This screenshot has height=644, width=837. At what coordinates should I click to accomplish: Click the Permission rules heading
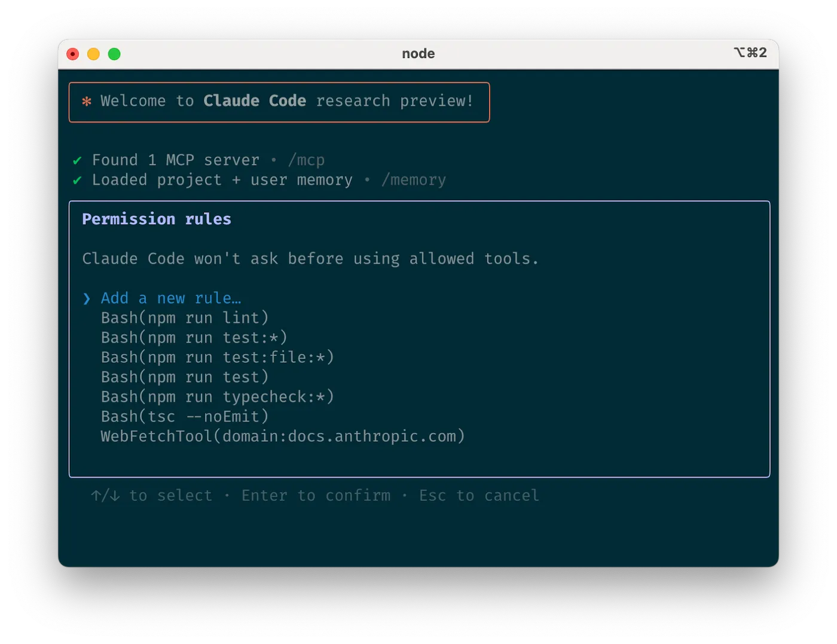(x=157, y=219)
